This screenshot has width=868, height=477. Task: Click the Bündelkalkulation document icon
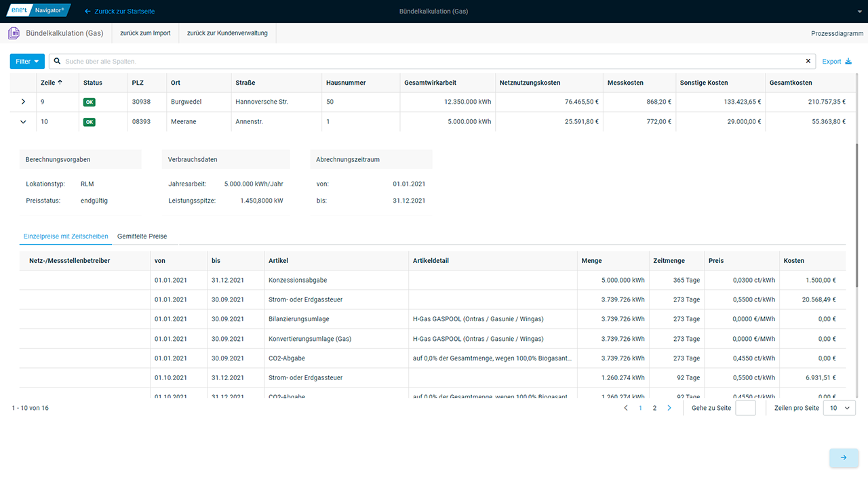coord(14,33)
